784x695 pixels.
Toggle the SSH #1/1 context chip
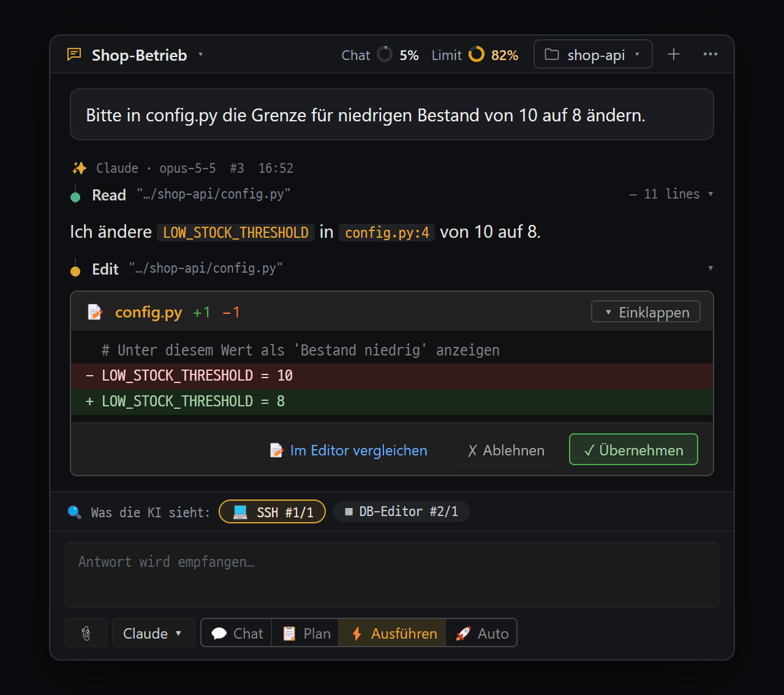coord(272,512)
